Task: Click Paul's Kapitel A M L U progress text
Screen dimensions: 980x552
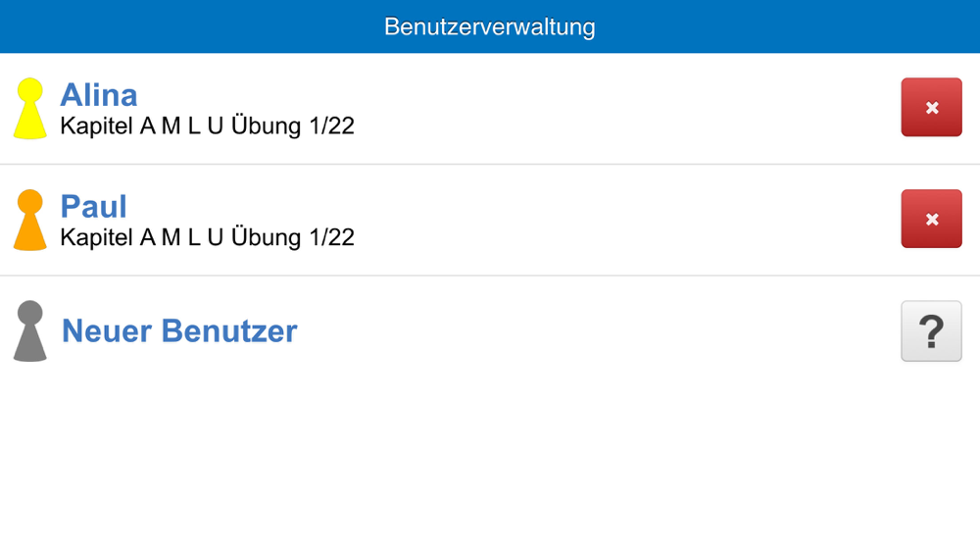Action: pyautogui.click(x=207, y=237)
